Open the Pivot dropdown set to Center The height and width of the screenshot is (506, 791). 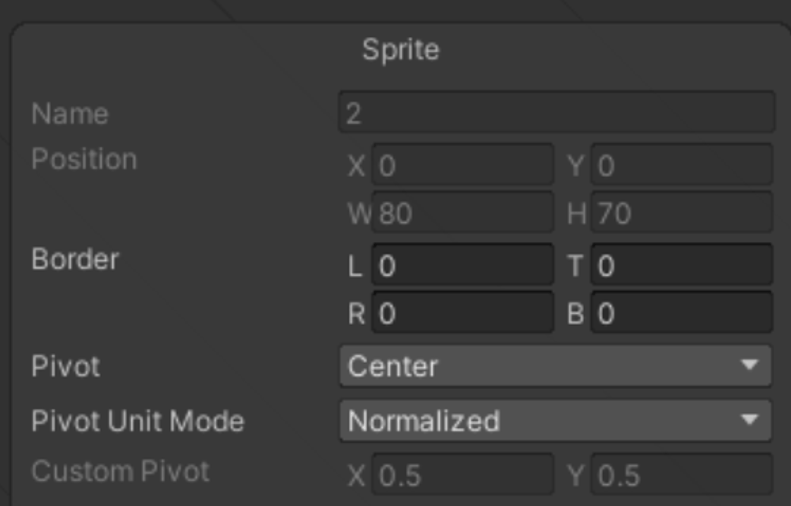[x=555, y=366]
